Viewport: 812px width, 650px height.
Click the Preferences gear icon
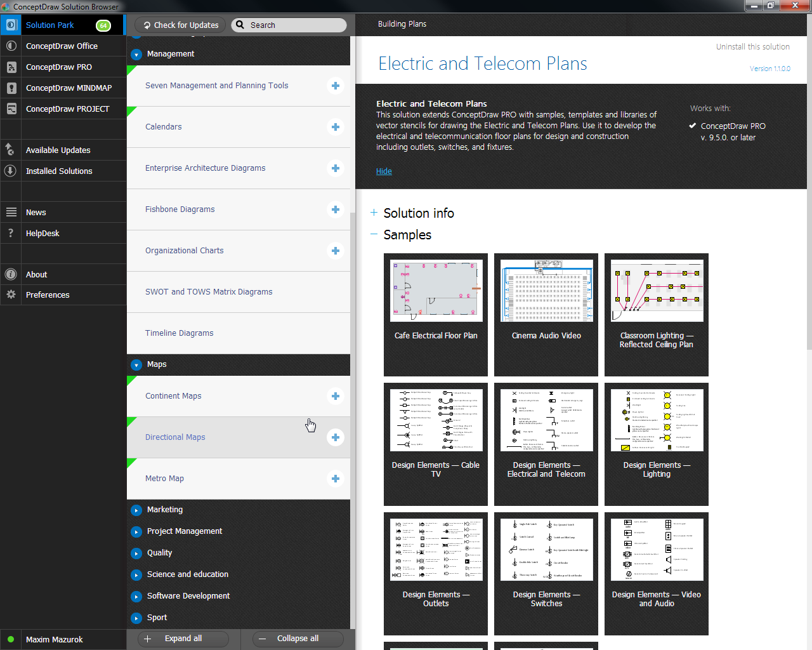click(x=11, y=295)
